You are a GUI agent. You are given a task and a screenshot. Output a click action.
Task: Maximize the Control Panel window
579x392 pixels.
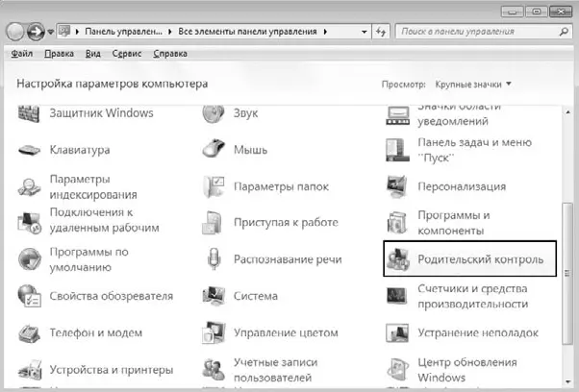pos(536,12)
